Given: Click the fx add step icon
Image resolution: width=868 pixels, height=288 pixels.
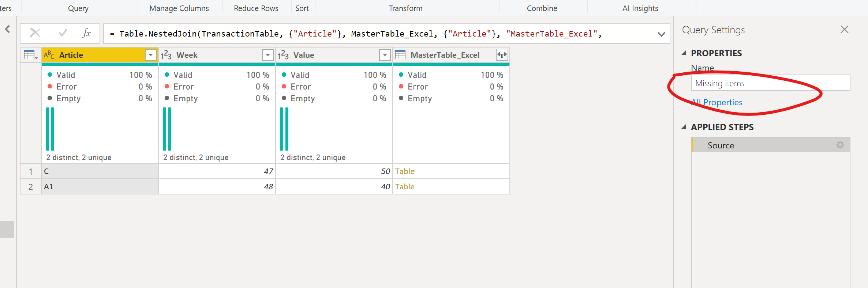Looking at the screenshot, I should (87, 33).
